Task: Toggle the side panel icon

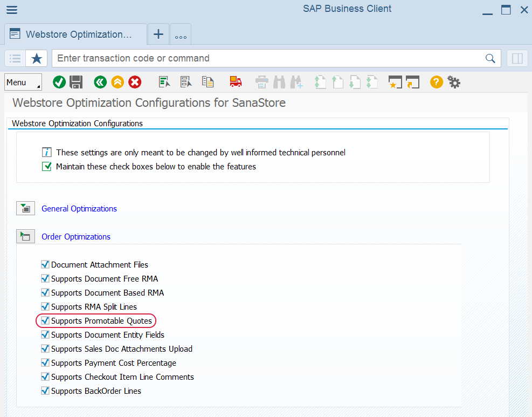Action: (x=517, y=58)
